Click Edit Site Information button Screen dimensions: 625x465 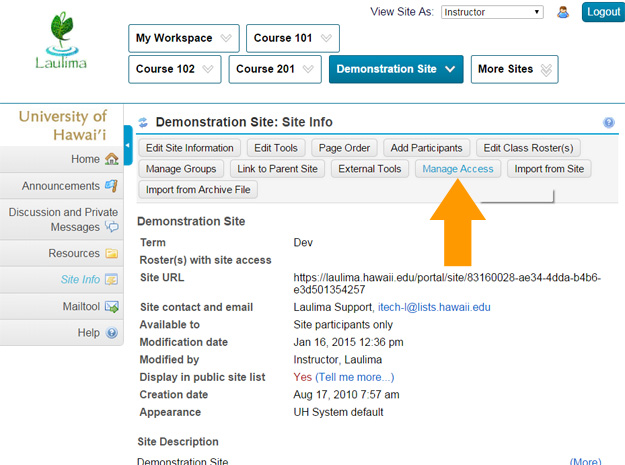point(190,148)
